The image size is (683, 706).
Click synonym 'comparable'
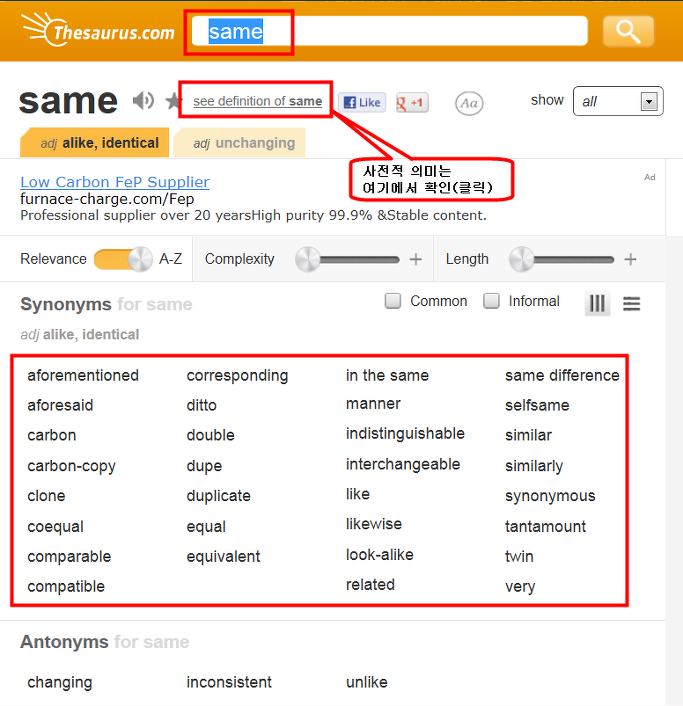69,557
